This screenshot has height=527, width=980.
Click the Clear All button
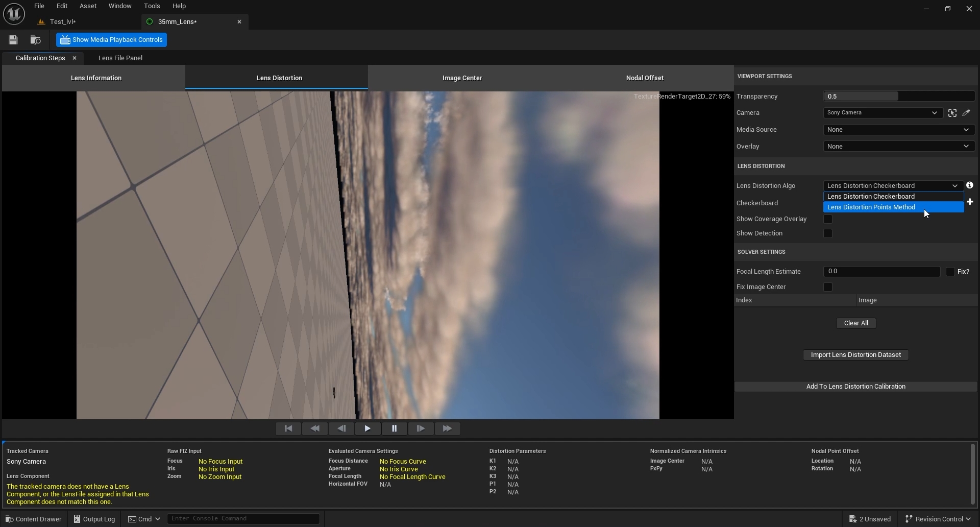[x=855, y=323]
